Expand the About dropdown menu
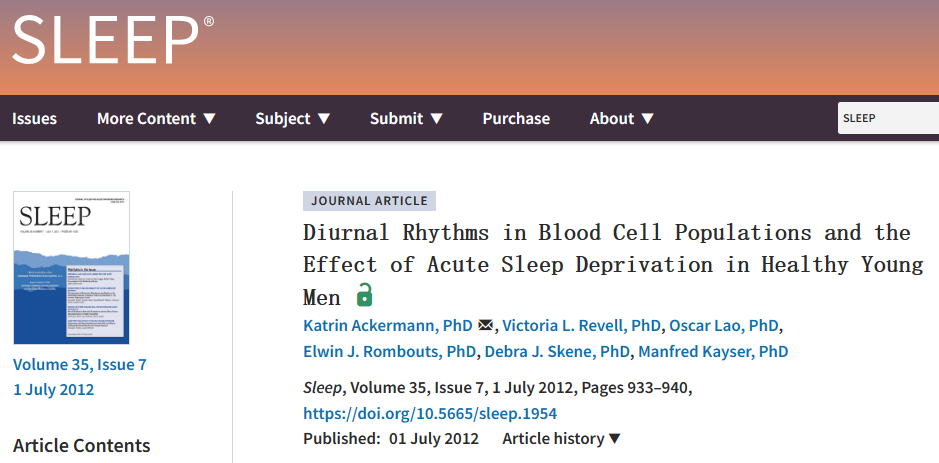The image size is (939, 463). pyautogui.click(x=622, y=119)
